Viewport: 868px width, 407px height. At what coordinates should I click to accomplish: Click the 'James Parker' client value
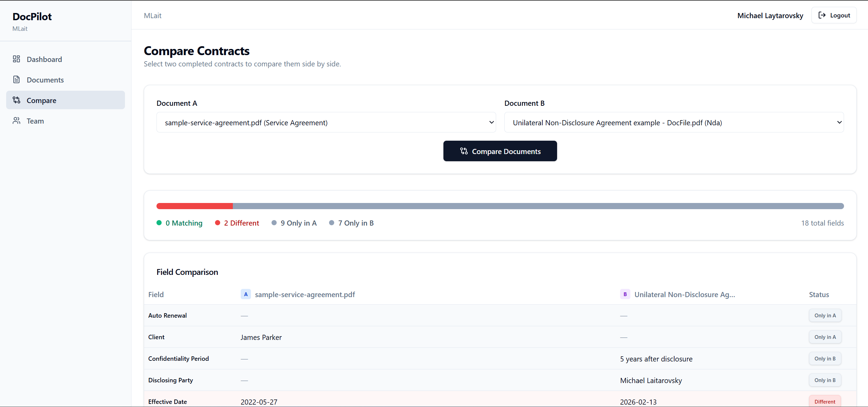coord(261,338)
